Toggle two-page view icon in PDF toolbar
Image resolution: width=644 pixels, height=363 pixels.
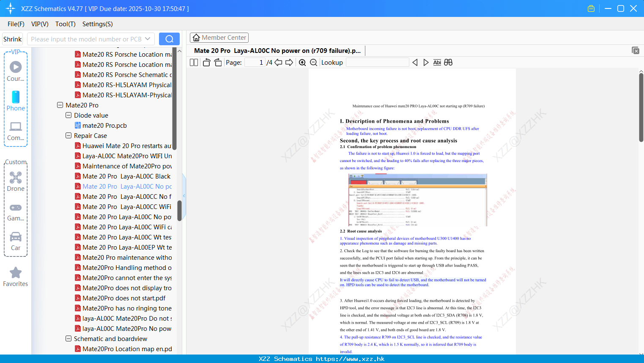(194, 62)
